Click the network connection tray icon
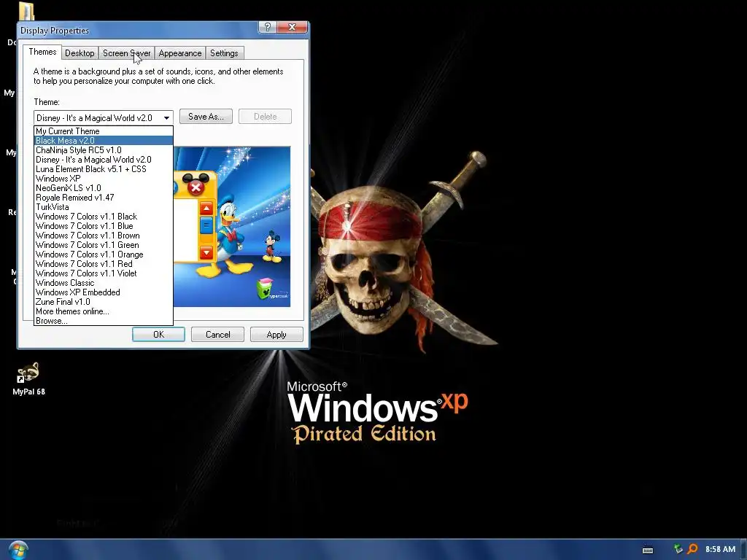This screenshot has width=747, height=560. tap(678, 550)
